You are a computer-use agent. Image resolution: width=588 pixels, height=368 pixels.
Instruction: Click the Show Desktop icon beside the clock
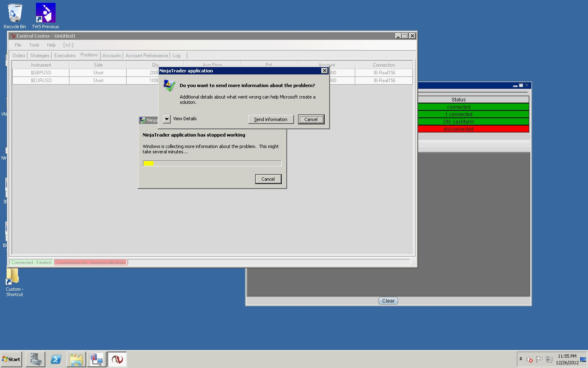click(x=583, y=360)
